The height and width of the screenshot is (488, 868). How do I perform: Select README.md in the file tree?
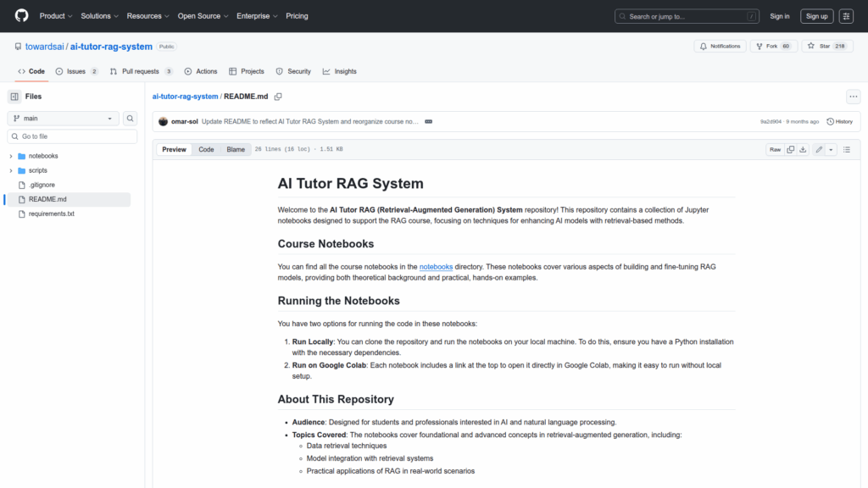click(69, 199)
